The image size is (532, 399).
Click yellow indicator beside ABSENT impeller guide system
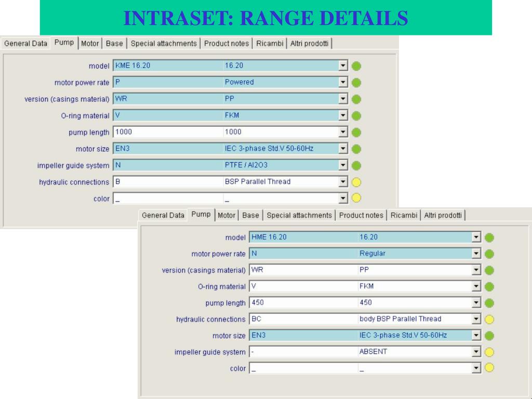[489, 352]
